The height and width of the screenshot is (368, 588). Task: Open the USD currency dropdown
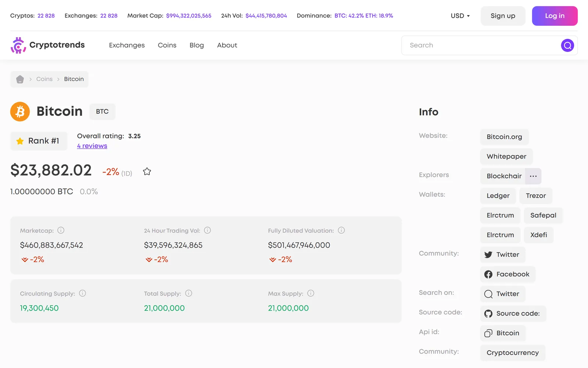click(x=460, y=16)
